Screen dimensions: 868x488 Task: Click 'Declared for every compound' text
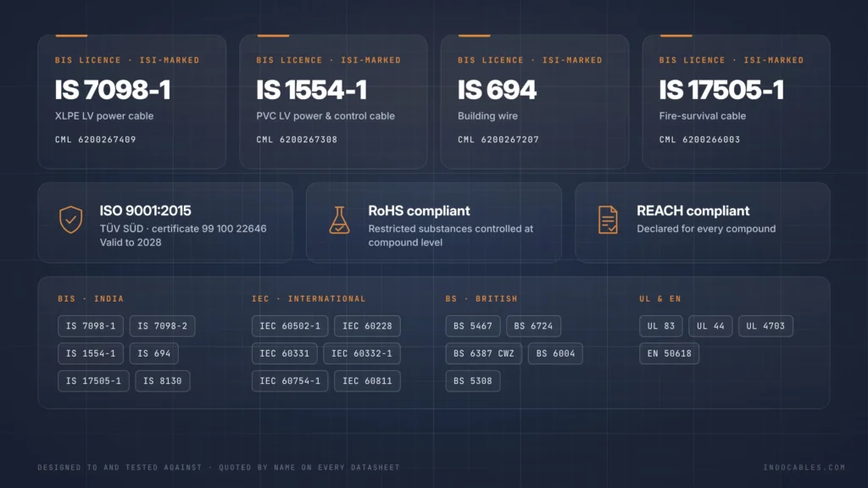click(706, 229)
